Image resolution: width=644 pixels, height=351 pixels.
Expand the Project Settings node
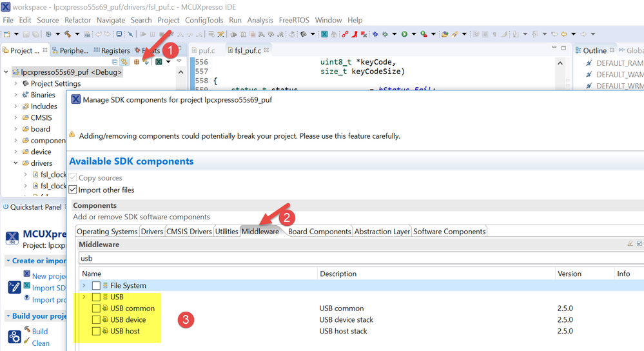tap(15, 83)
